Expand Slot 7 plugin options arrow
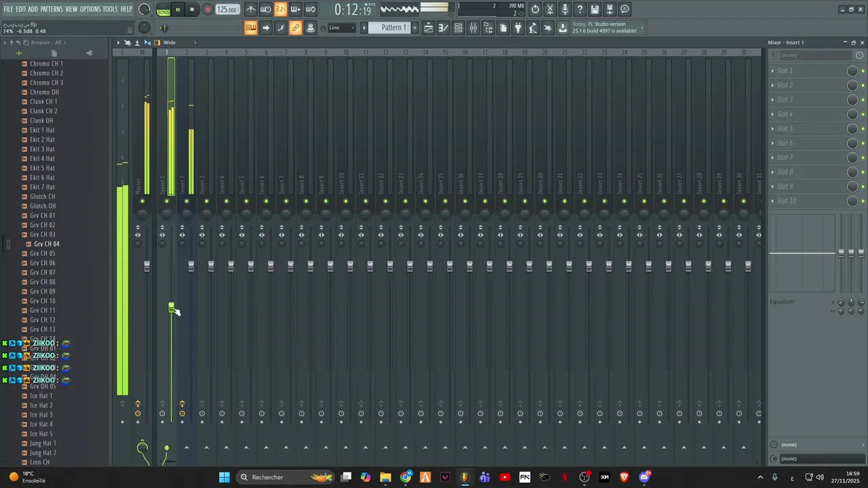Screen dimensions: 868x488 [772, 157]
